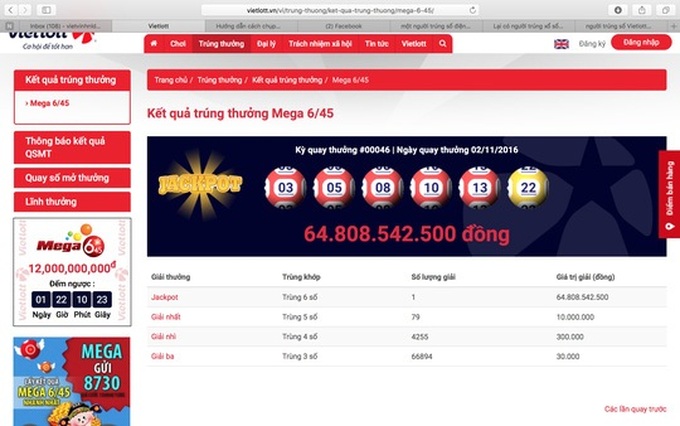Toggle the Safari sidebar button
The image size is (680, 426).
point(46,10)
